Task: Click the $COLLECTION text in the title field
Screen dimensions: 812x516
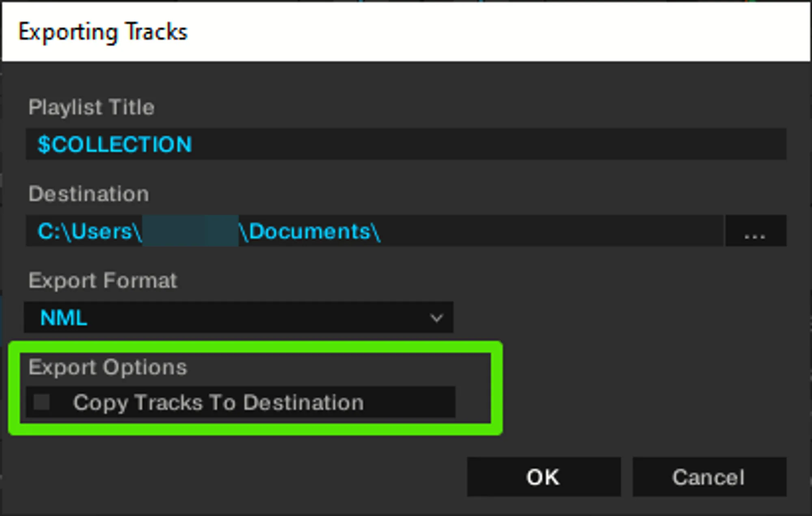Action: point(114,144)
